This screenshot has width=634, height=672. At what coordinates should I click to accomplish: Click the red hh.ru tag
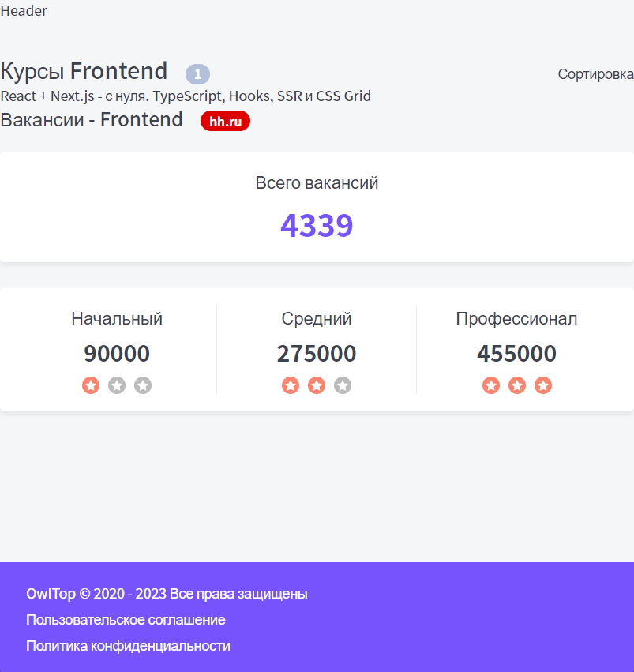pos(225,122)
